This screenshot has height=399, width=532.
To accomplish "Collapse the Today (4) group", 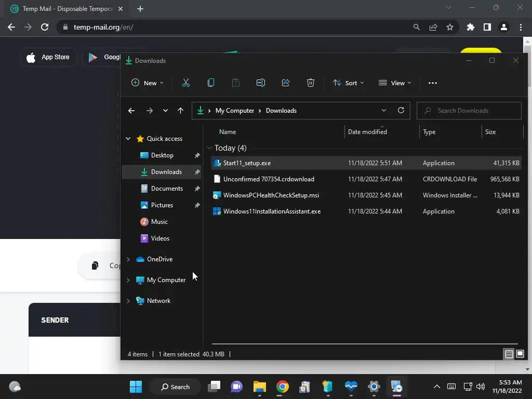I will tap(209, 148).
